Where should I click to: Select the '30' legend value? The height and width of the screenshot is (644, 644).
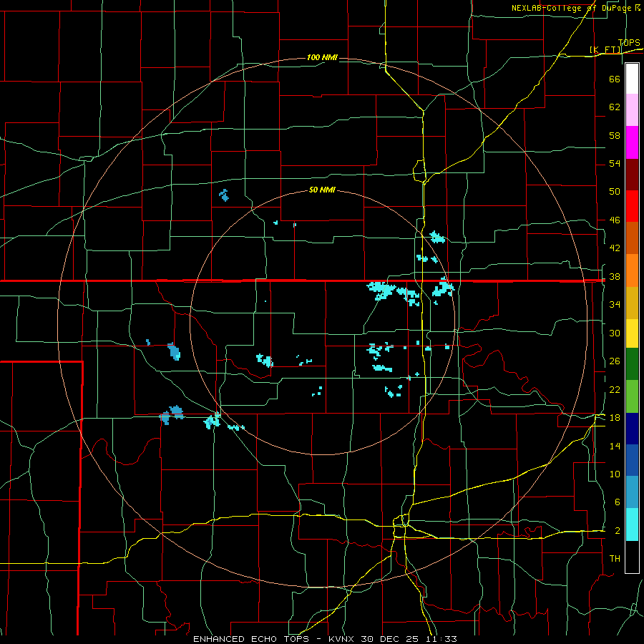(x=615, y=333)
